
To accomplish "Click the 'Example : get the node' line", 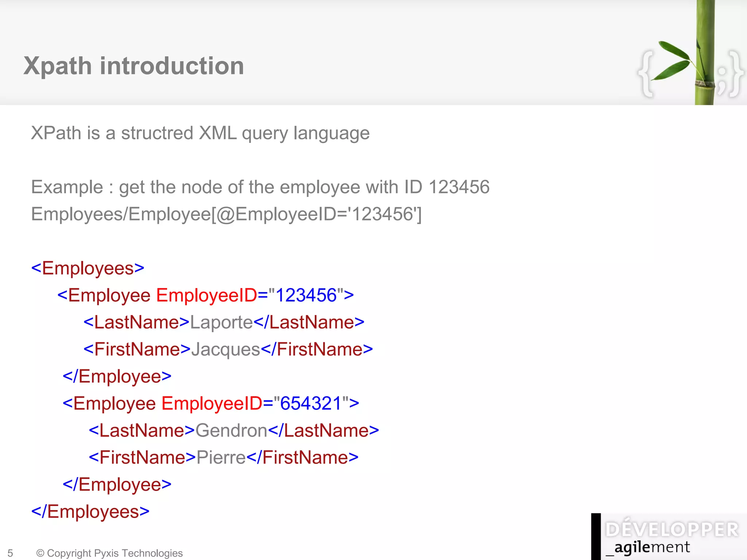I will point(260,187).
